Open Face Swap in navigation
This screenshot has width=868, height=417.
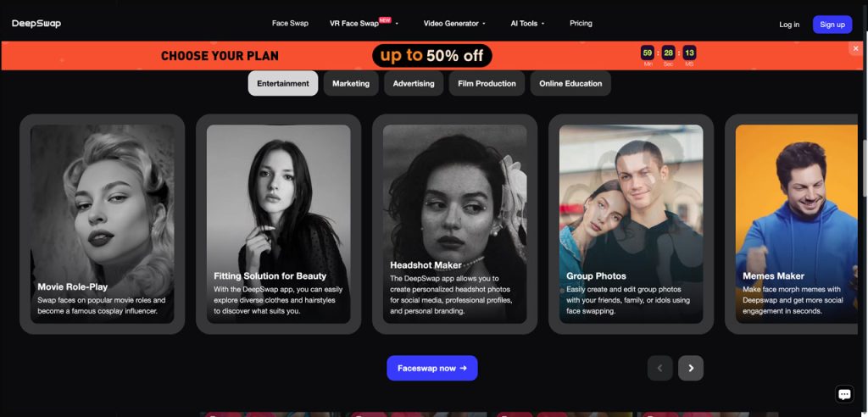[x=290, y=23]
